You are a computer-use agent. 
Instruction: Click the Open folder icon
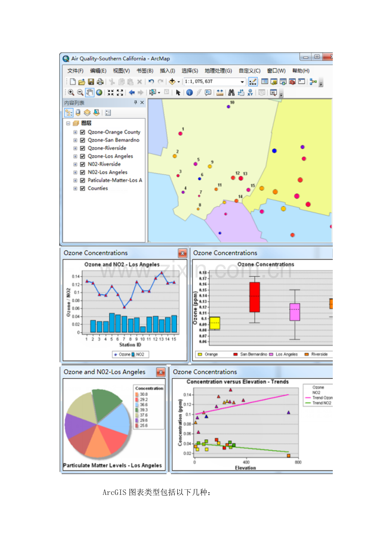point(81,81)
